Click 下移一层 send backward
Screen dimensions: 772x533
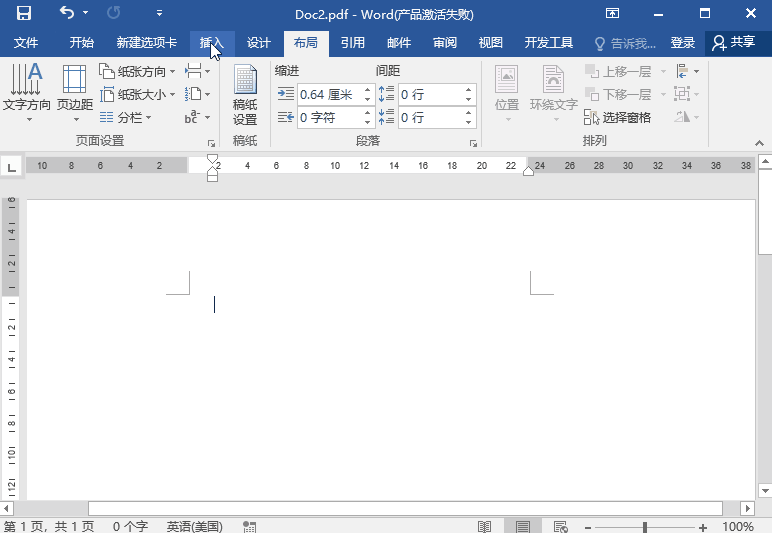tap(618, 94)
